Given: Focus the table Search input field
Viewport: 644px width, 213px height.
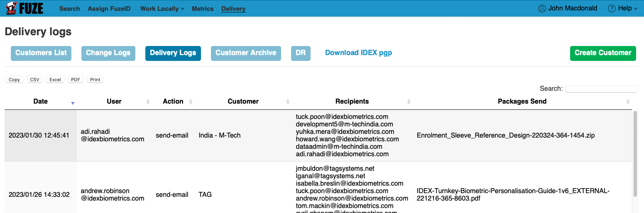Looking at the screenshot, I should point(601,89).
